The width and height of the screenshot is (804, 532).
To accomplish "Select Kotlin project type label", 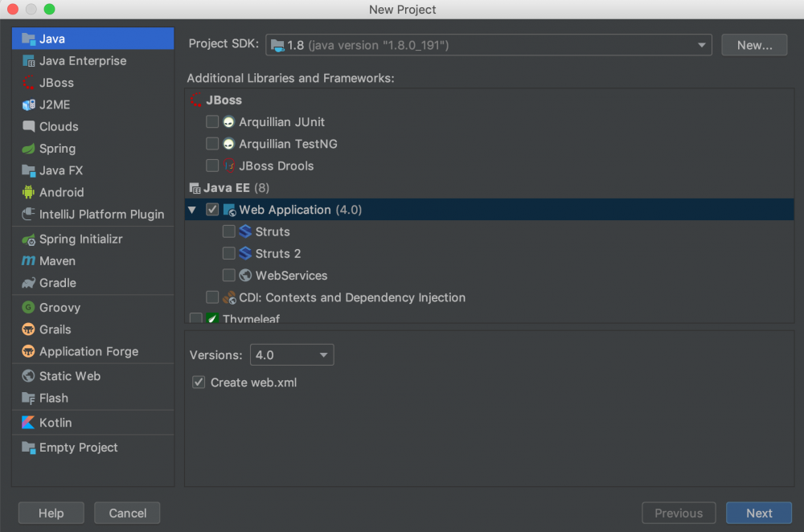I will click(x=55, y=423).
